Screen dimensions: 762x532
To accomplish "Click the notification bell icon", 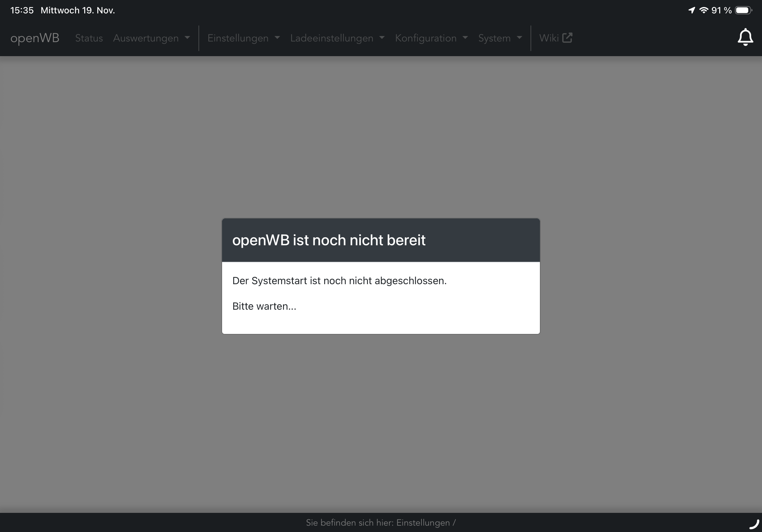I will (x=745, y=37).
